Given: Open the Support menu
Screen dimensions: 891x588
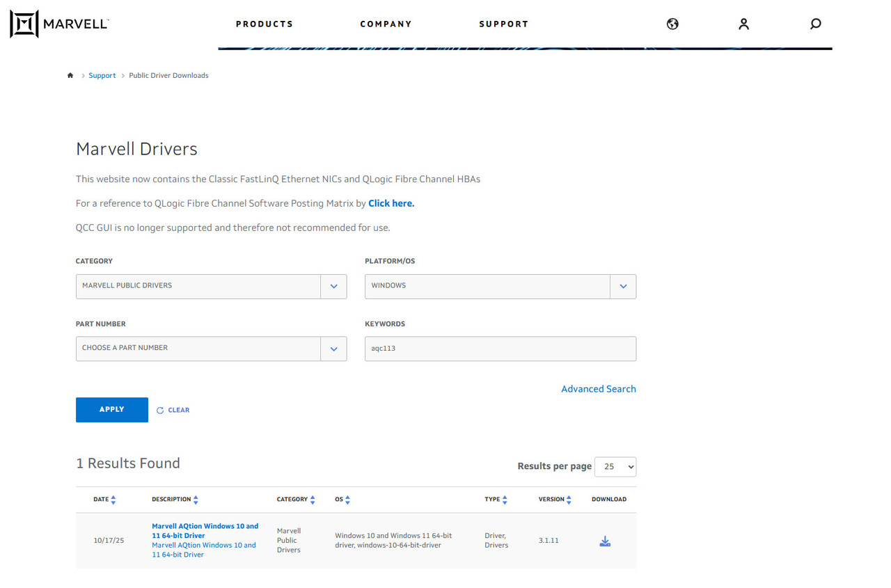Looking at the screenshot, I should (x=504, y=24).
